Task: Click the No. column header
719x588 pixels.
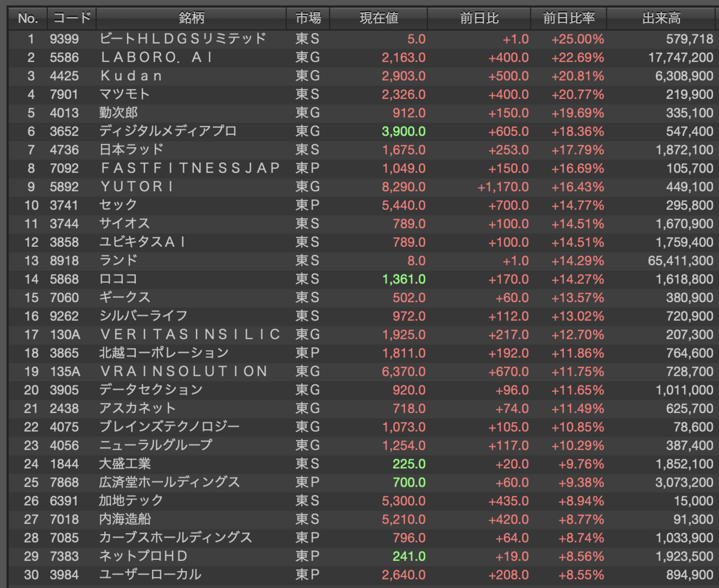Action: (28, 19)
